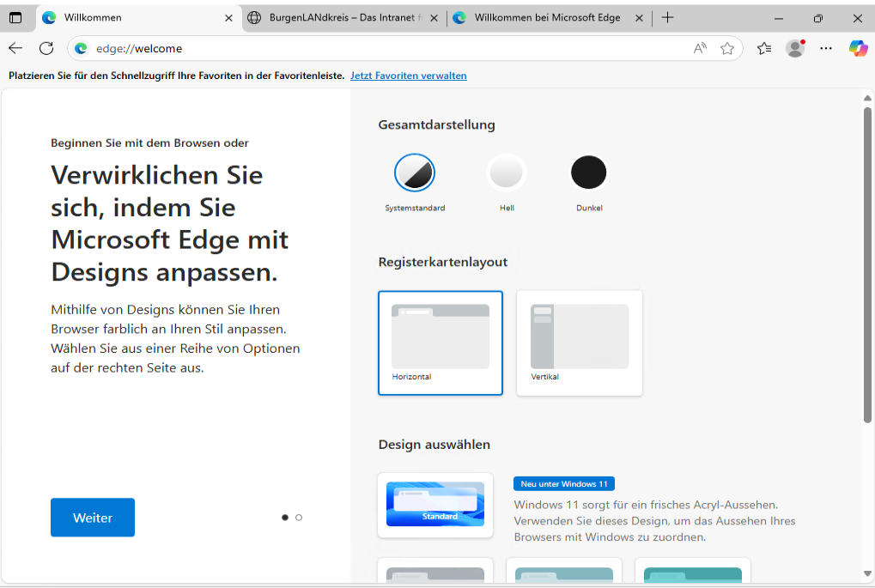Open the Settings and more menu
Viewport: 875px width, 588px height.
pyautogui.click(x=826, y=49)
